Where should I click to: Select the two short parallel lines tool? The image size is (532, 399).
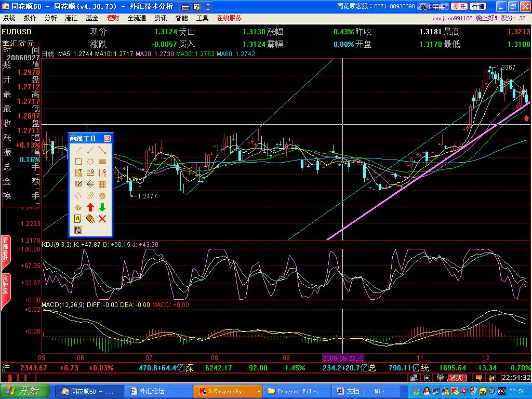[x=78, y=196]
